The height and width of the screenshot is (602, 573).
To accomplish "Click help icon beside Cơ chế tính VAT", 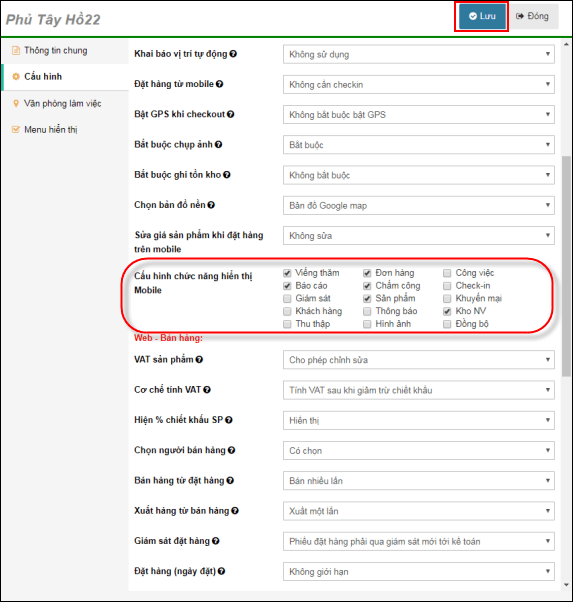I will pos(207,390).
